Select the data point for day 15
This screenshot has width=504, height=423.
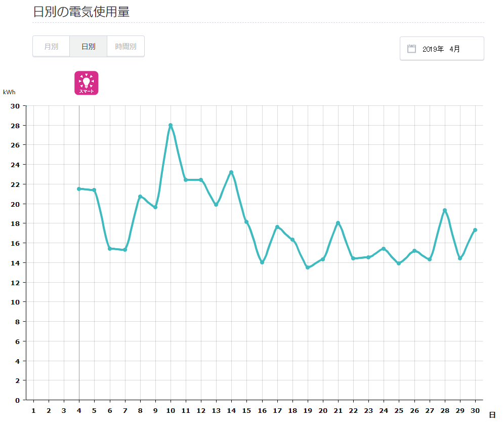coord(246,222)
